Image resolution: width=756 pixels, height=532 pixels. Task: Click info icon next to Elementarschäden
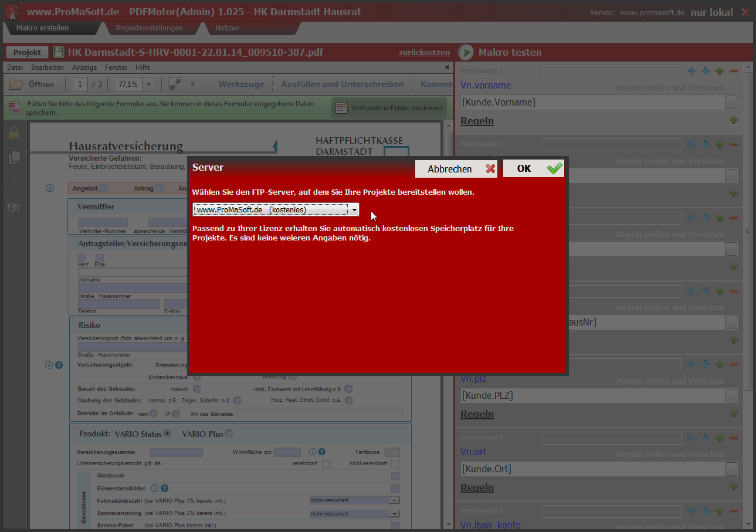pyautogui.click(x=154, y=488)
